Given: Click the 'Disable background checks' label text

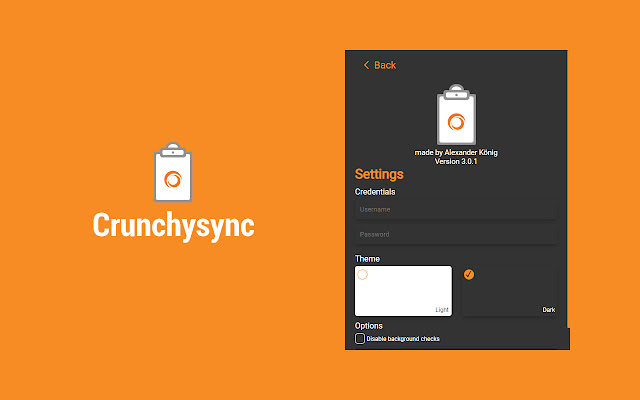Looking at the screenshot, I should point(403,339).
